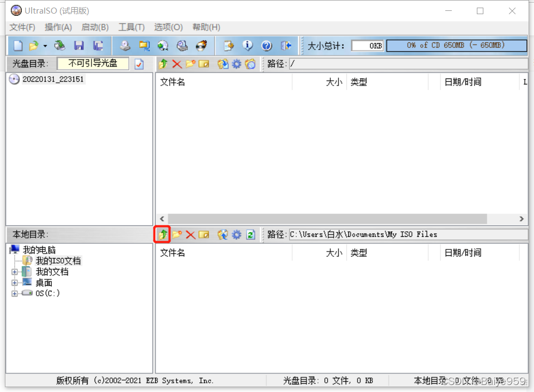The image size is (534, 392).
Task: Open the 选项(O) menu
Action: tap(168, 27)
